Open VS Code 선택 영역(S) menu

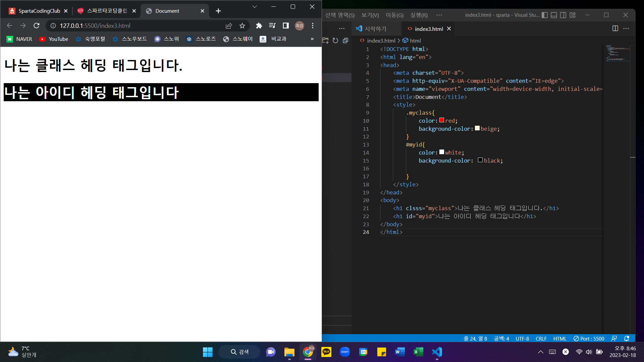tap(340, 15)
